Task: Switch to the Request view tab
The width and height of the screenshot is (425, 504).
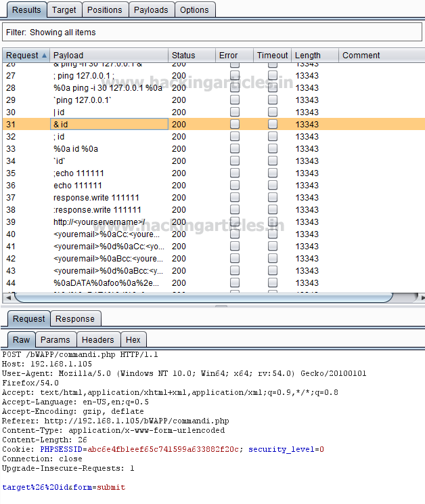Action: point(29,318)
